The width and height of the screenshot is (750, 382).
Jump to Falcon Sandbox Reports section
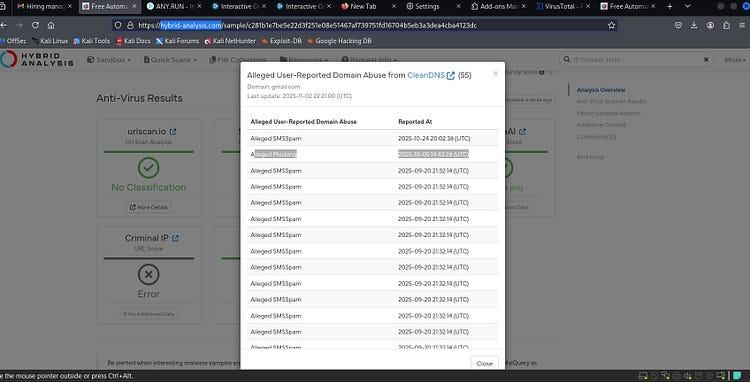tap(608, 113)
